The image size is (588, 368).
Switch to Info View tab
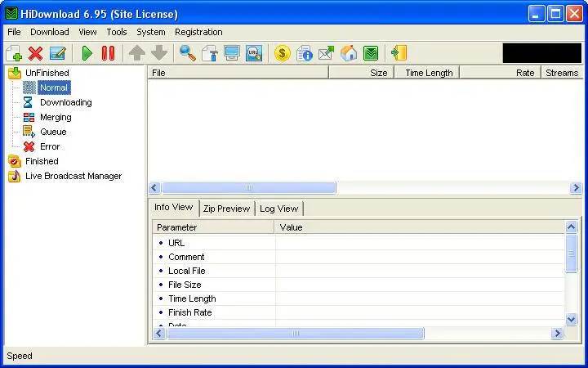[174, 207]
